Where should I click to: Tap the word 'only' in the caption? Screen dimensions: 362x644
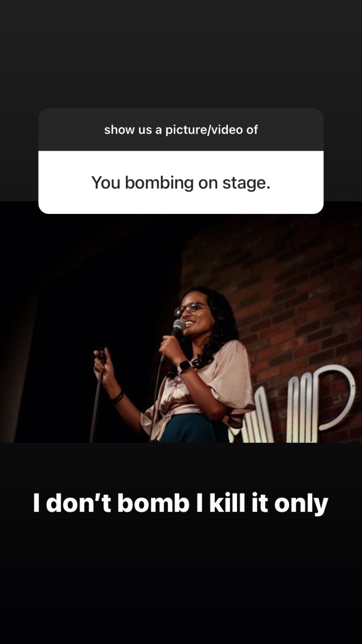click(x=301, y=504)
